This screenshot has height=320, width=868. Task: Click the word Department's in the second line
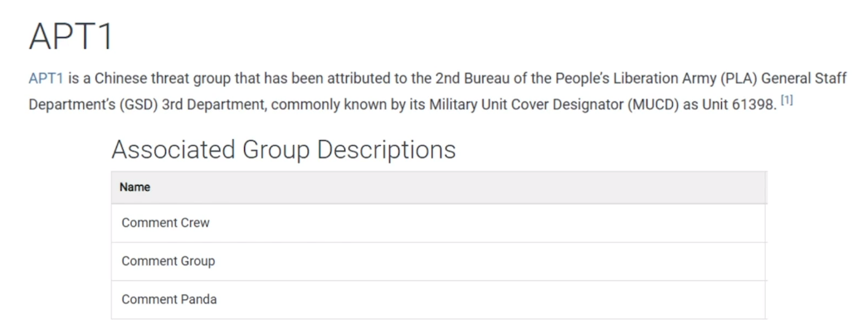tap(72, 104)
